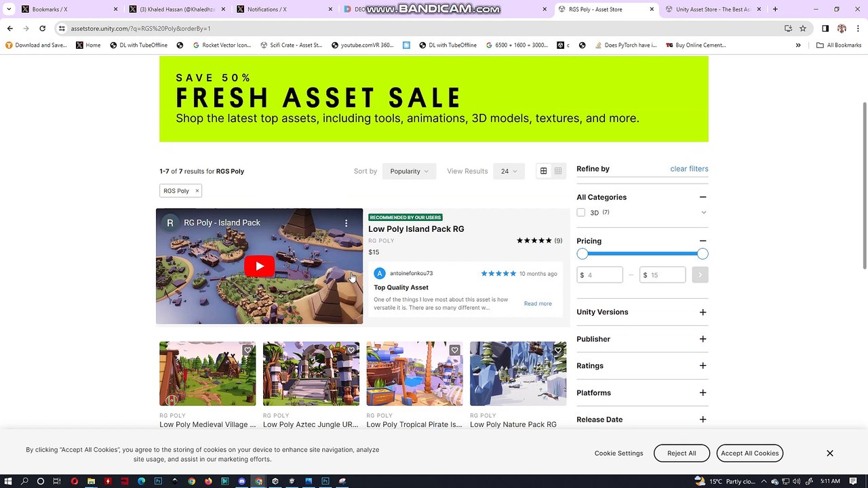This screenshot has height=488, width=868.
Task: Collapse the All Categories section
Action: pos(703,197)
